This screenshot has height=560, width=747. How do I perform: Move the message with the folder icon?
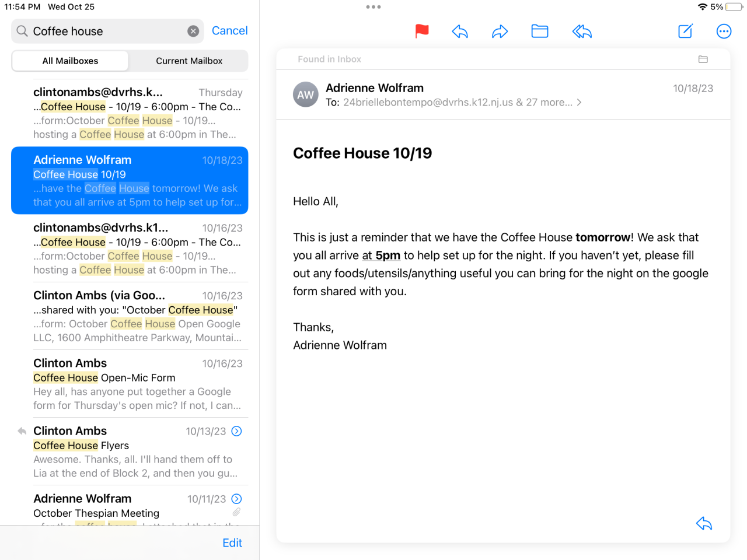540,32
